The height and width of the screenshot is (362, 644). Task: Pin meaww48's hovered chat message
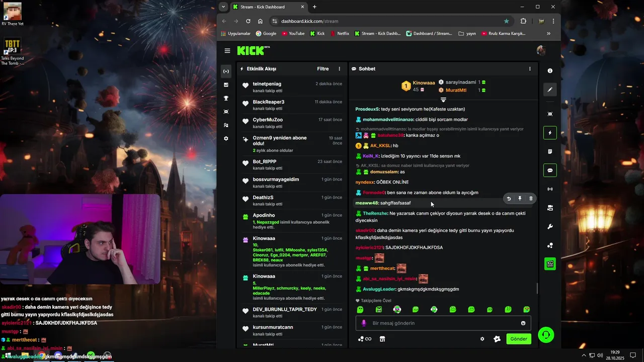click(520, 199)
